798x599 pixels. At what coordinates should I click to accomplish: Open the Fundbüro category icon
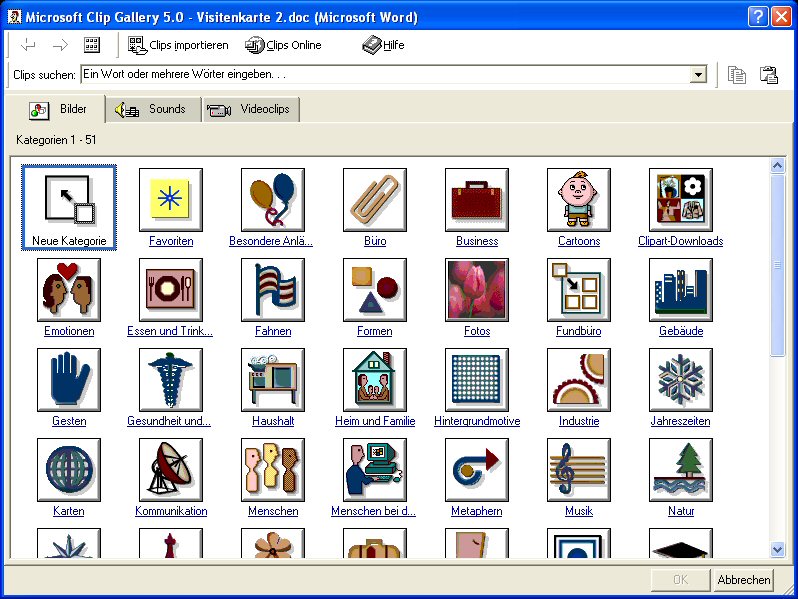point(579,290)
